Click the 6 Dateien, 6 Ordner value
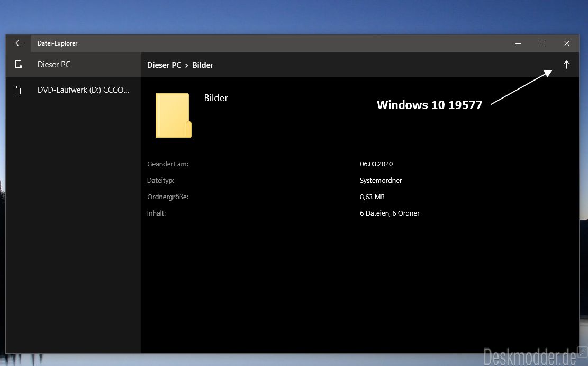 (x=390, y=213)
